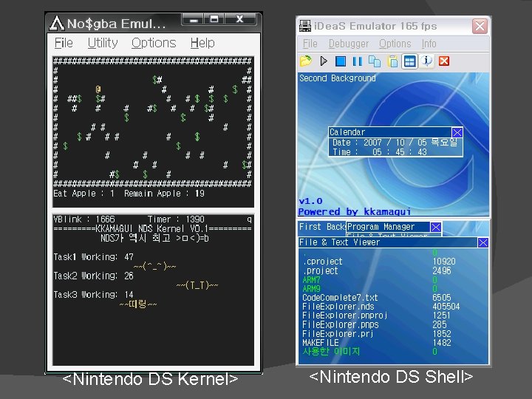Click 'VBlink : 1666' counter text
This screenshot has height=399, width=532.
click(84, 219)
